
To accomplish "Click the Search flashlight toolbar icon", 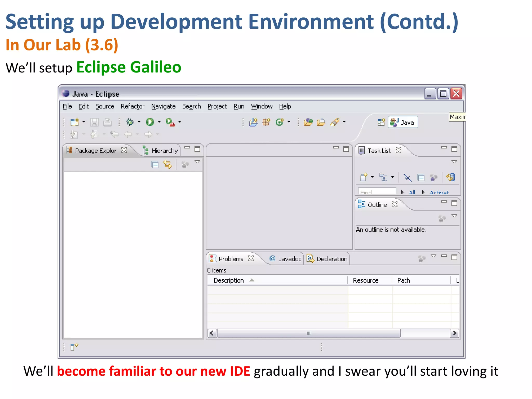I will (335, 122).
